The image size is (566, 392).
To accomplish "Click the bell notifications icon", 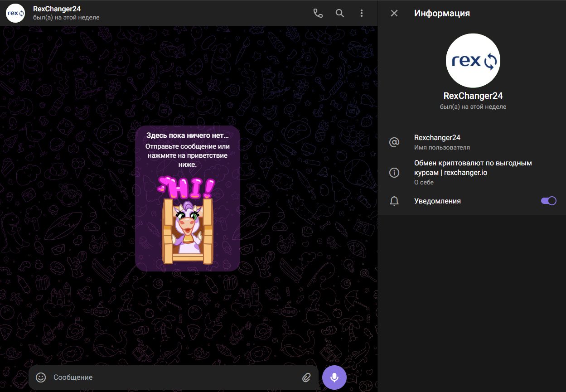I will pyautogui.click(x=394, y=201).
